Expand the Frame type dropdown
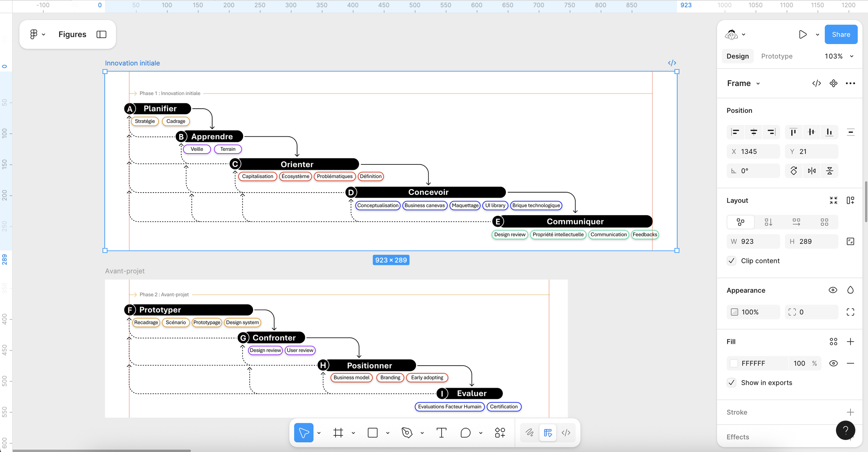Screen dimensions: 868x452 [x=744, y=83]
